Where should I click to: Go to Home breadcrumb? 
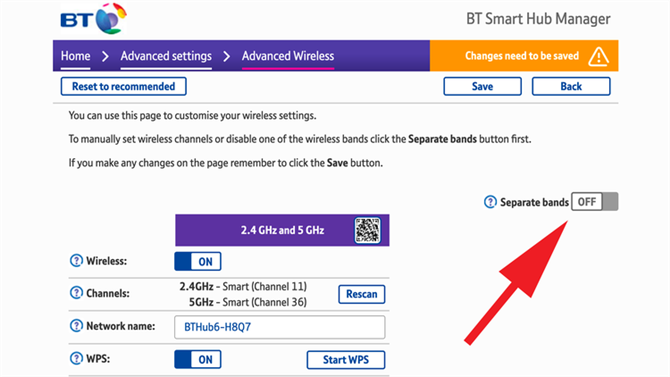[75, 56]
